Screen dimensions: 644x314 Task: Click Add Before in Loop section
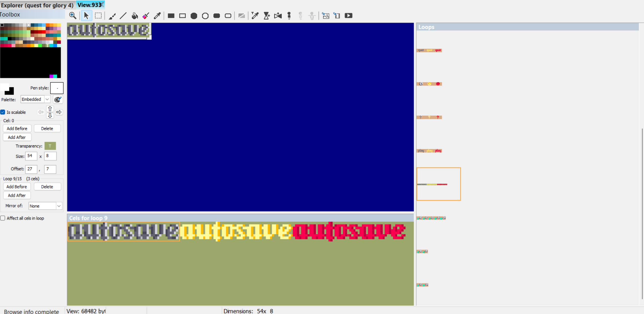(x=17, y=187)
